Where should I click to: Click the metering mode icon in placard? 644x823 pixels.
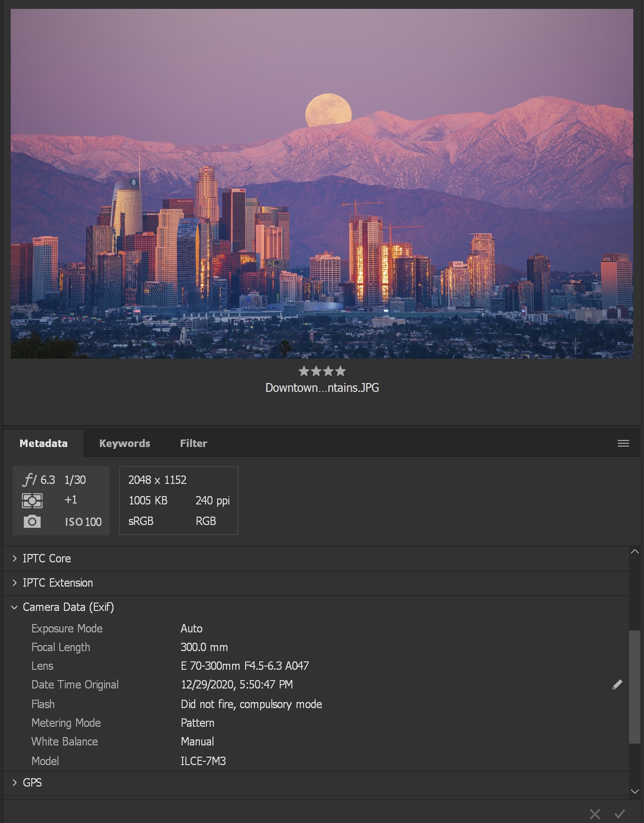32,501
